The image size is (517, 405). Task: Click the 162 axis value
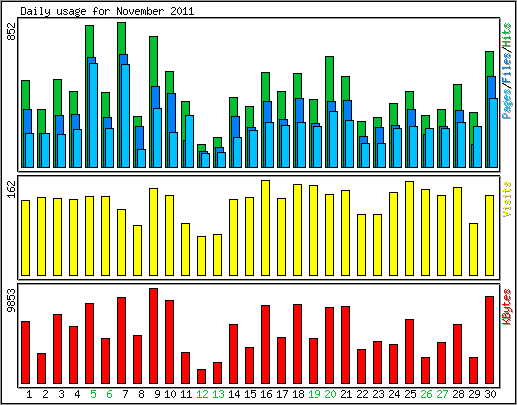12,189
